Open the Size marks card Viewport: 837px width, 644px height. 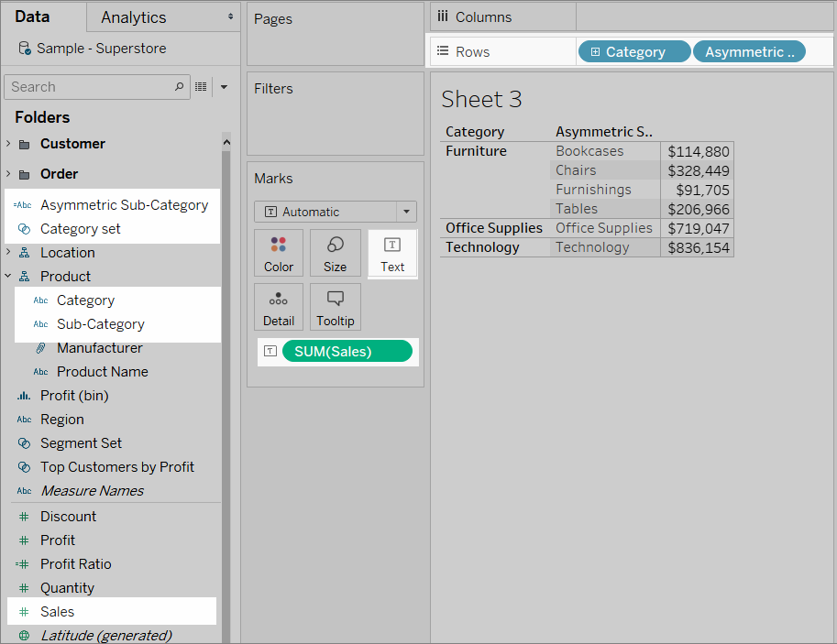tap(336, 253)
